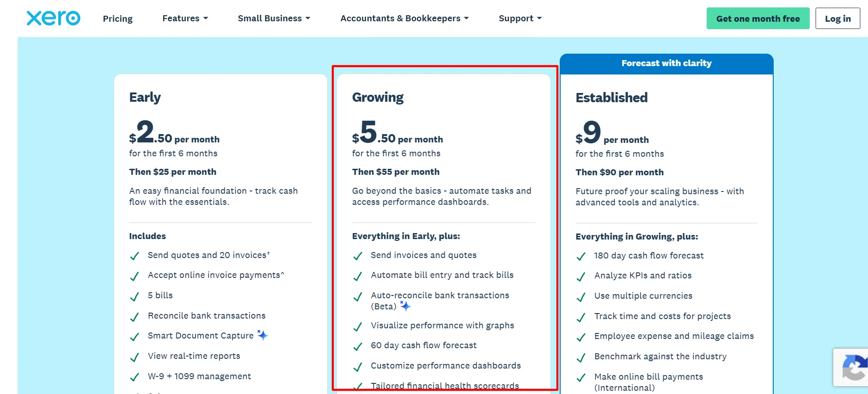Screen dimensions: 868x394
Task: Click the reCAPTCHA badge
Action: point(851,367)
